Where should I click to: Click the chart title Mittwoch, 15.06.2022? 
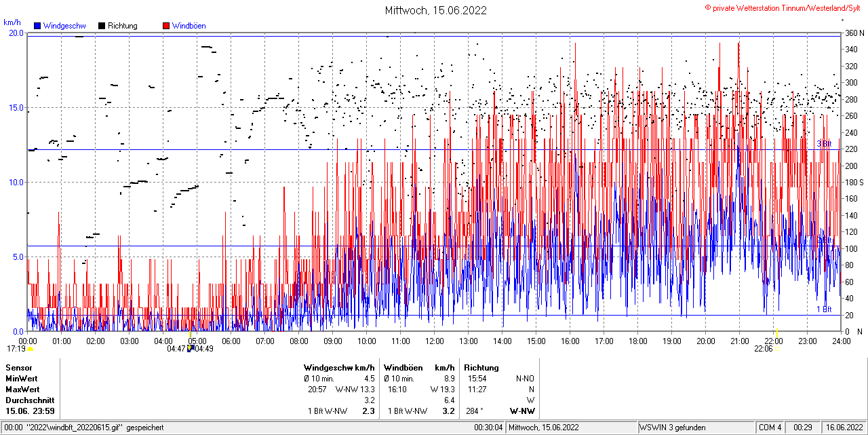435,10
